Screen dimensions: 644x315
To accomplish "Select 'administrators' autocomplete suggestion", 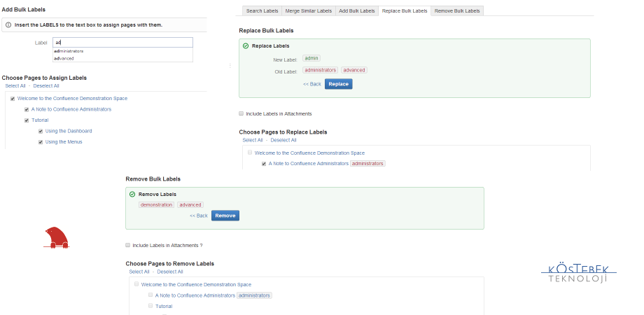I will click(x=69, y=51).
